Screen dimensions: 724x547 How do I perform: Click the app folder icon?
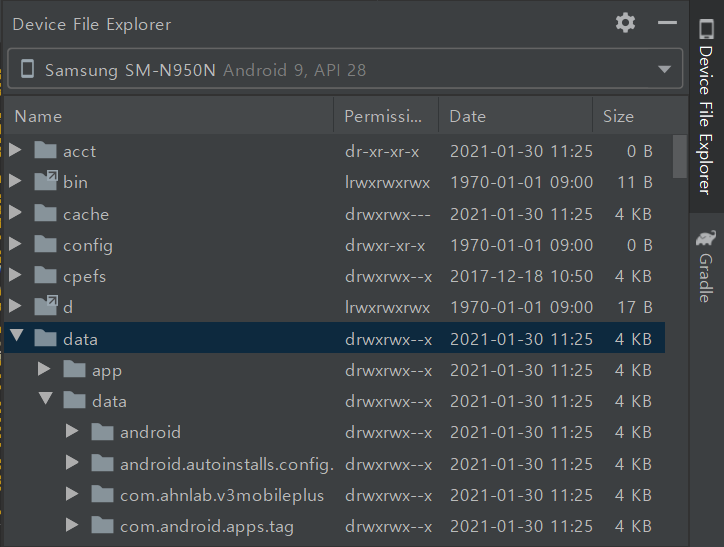(x=74, y=369)
